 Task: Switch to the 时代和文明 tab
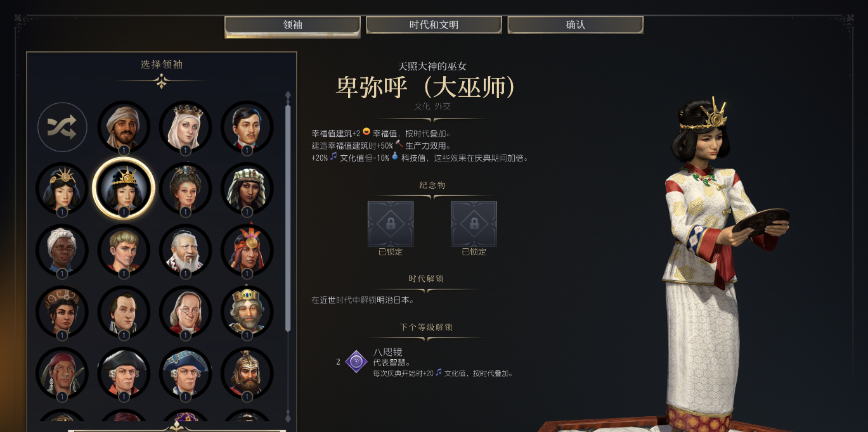coord(434,25)
